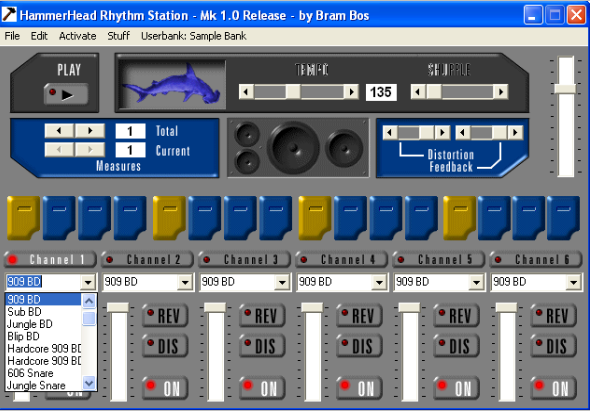Click the tempo slider thumb
Image resolution: width=590 pixels, height=417 pixels.
tap(293, 92)
